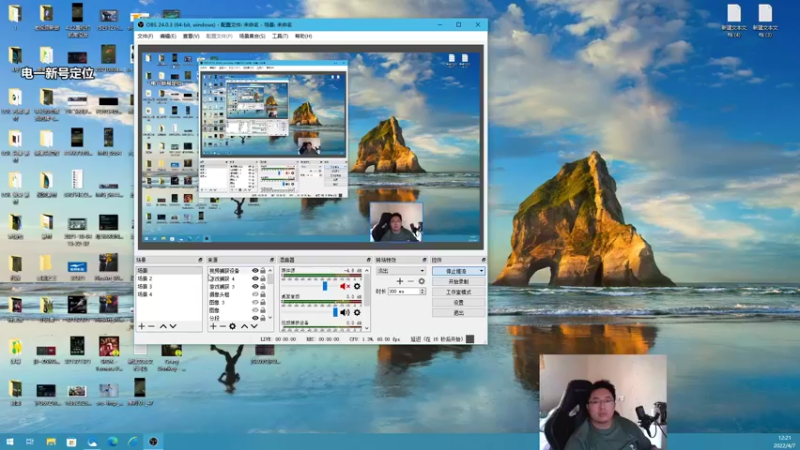Open transition properties gear icon
This screenshot has width=800, height=450.
coord(421,281)
